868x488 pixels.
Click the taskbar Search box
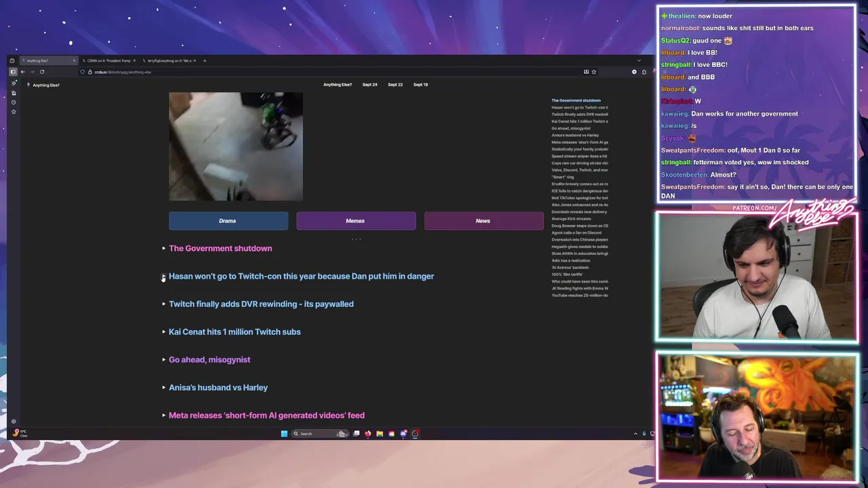point(320,434)
